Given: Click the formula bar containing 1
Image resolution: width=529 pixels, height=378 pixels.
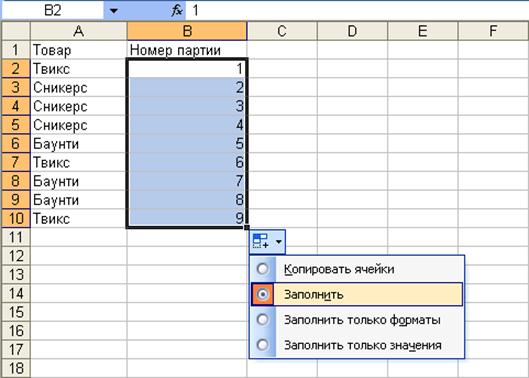Looking at the screenshot, I should (x=358, y=10).
